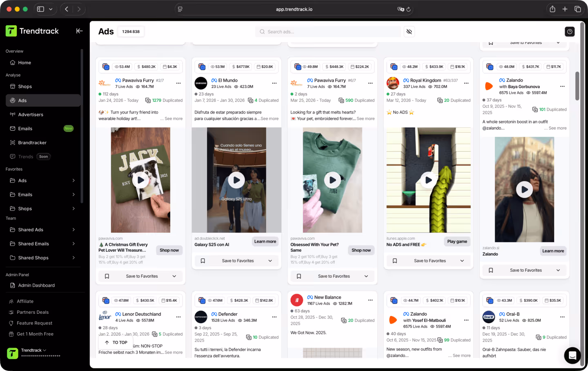Click the Trendtrack logo
Image resolution: width=588 pixels, height=371 pixels.
(x=32, y=31)
